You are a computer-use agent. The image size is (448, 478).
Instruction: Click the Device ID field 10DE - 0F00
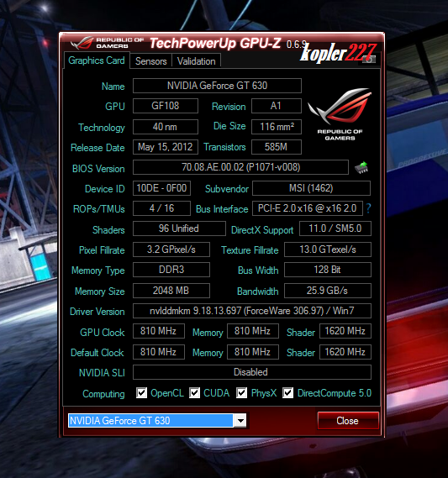pyautogui.click(x=161, y=188)
